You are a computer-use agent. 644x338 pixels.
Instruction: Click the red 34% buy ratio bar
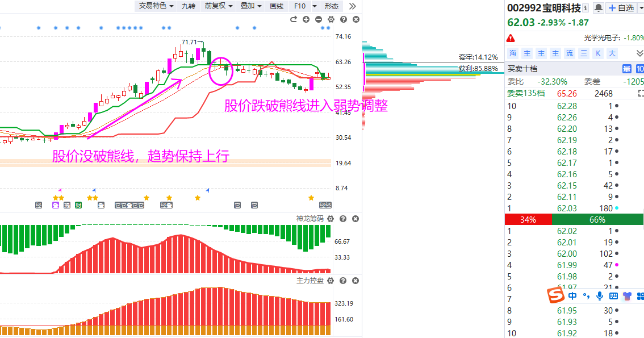click(528, 219)
